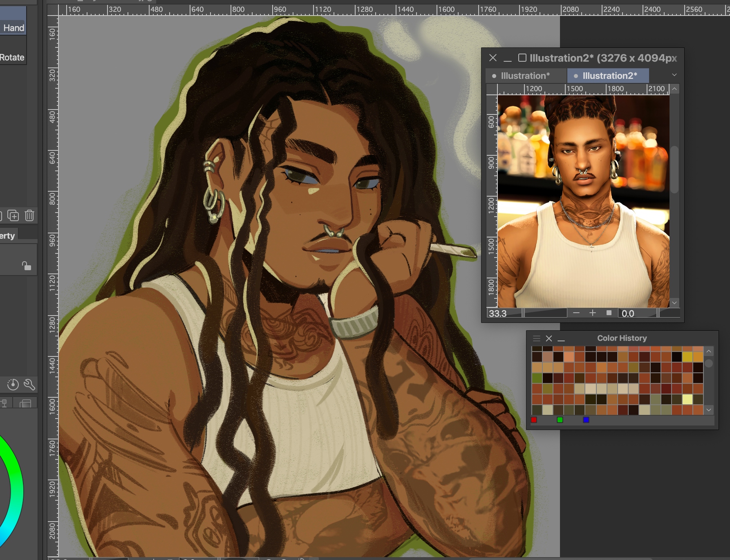Delete sub tool with trash icon
The width and height of the screenshot is (730, 560).
[29, 215]
